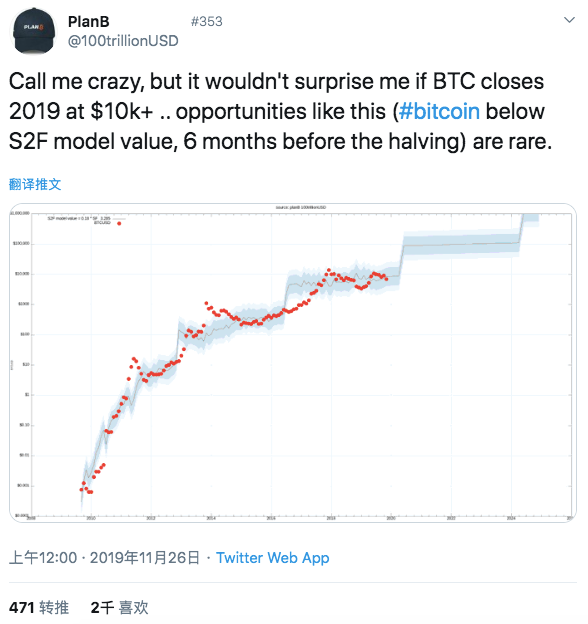The height and width of the screenshot is (624, 588).
Task: Click the tweet timestamp 上午12:00 · 2019年11月26日
Action: pos(104,558)
